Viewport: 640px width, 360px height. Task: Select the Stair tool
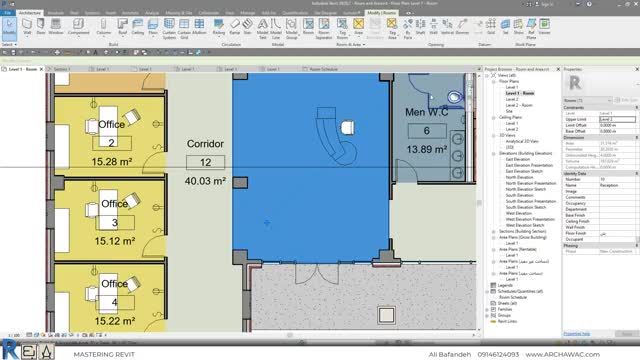tap(247, 27)
